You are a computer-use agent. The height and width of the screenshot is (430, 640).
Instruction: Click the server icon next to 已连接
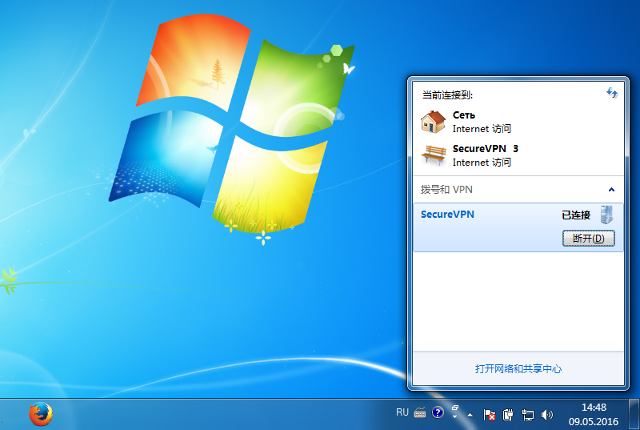607,215
